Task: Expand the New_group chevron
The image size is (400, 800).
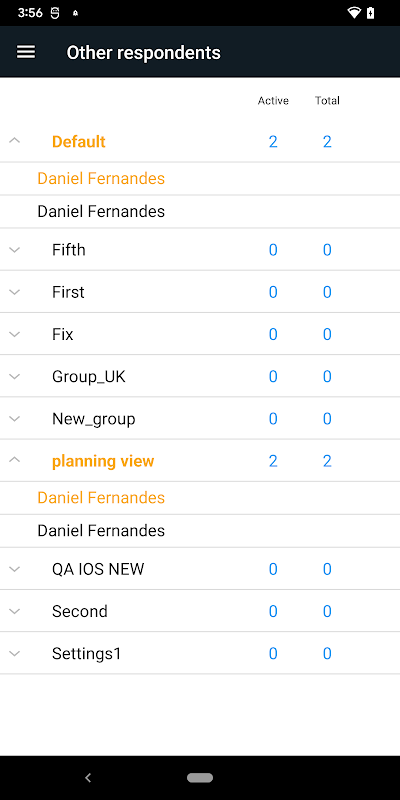Action: click(x=15, y=419)
